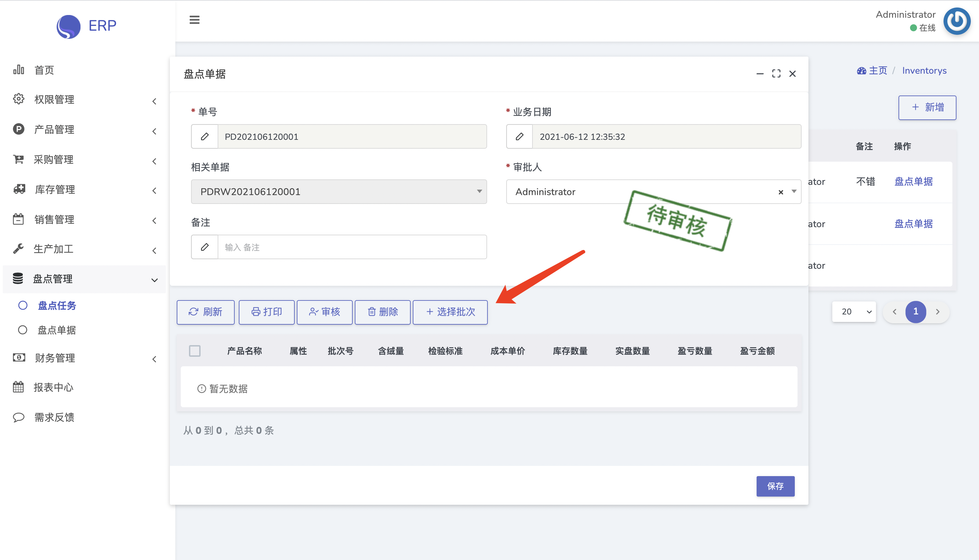This screenshot has width=979, height=560.
Task: Click the pencil icon beside 业务日期 field
Action: pyautogui.click(x=519, y=136)
